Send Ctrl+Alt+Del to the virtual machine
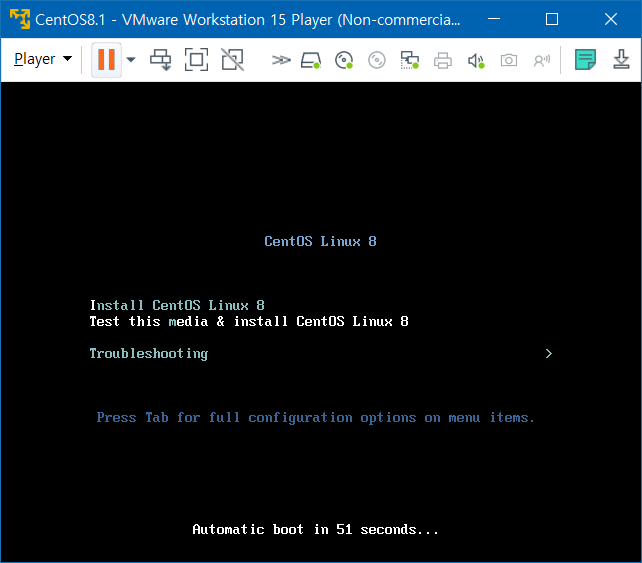 pyautogui.click(x=160, y=60)
